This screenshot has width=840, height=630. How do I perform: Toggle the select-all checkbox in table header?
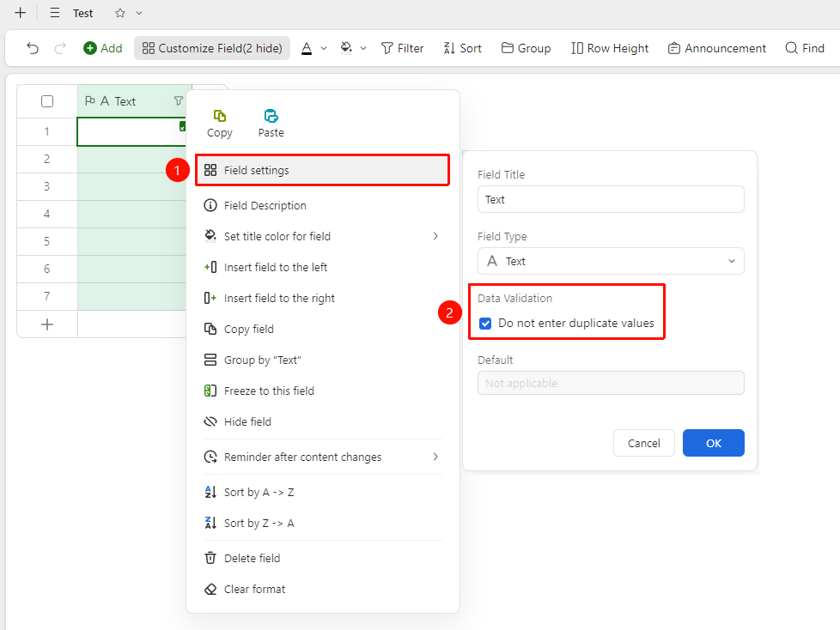click(47, 101)
